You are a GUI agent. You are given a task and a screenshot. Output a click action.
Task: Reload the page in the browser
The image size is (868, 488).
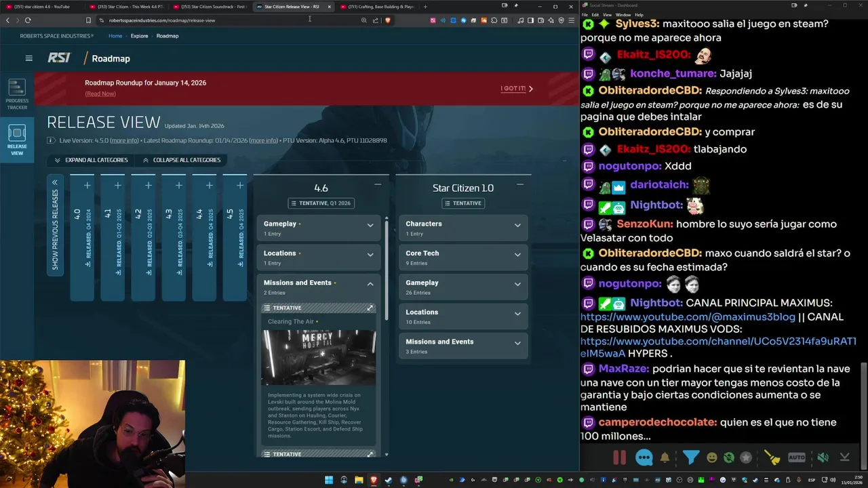click(28, 20)
